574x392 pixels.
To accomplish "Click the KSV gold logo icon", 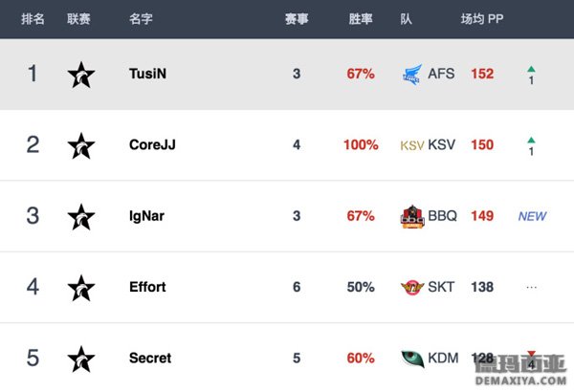I will click(x=412, y=145).
